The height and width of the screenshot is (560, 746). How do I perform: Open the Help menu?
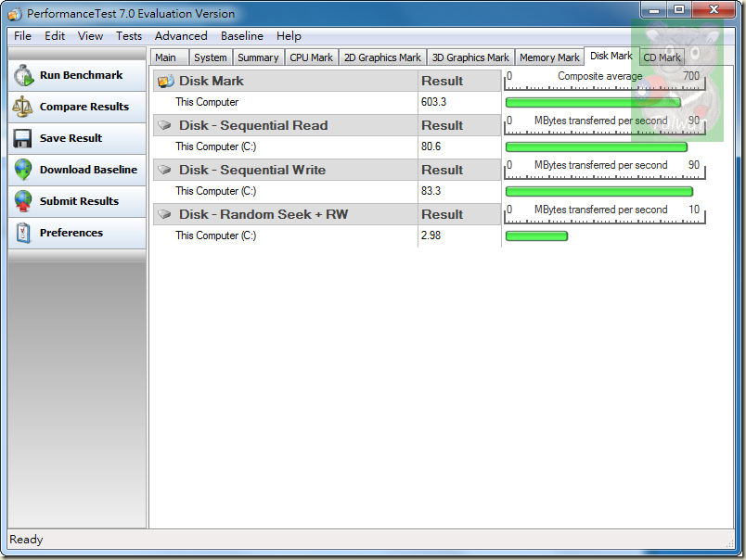[289, 36]
